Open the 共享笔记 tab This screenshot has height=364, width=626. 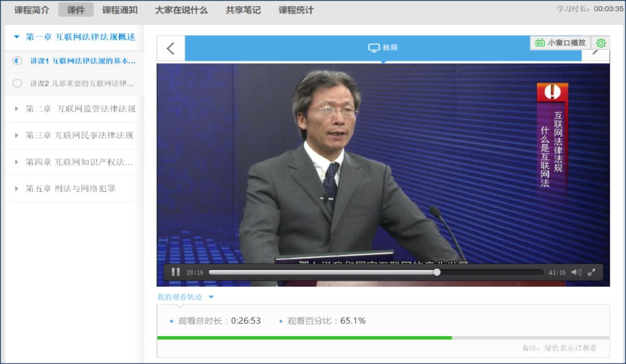pyautogui.click(x=243, y=10)
